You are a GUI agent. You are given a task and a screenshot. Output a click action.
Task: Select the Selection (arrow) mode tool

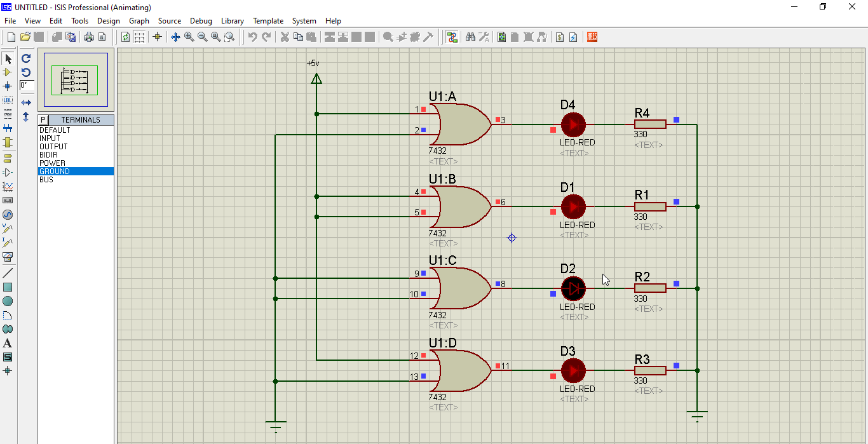[8, 58]
